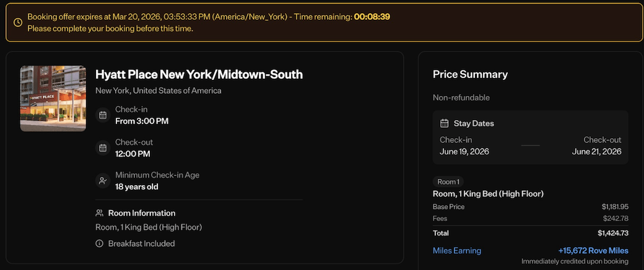The image size is (644, 270).
Task: Click the Miles Earning link
Action: tap(456, 251)
